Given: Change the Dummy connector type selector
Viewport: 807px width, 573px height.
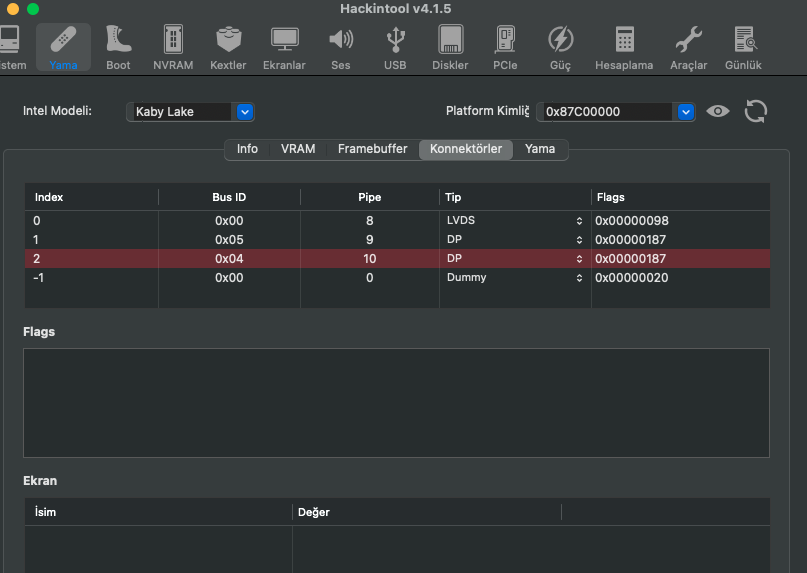Looking at the screenshot, I should 579,278.
